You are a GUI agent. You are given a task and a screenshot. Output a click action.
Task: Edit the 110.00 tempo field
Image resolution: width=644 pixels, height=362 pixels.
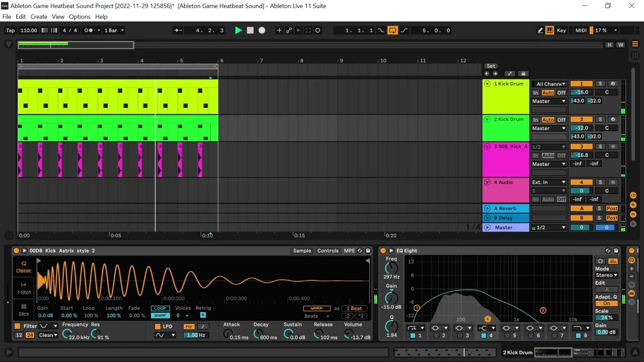coord(29,30)
